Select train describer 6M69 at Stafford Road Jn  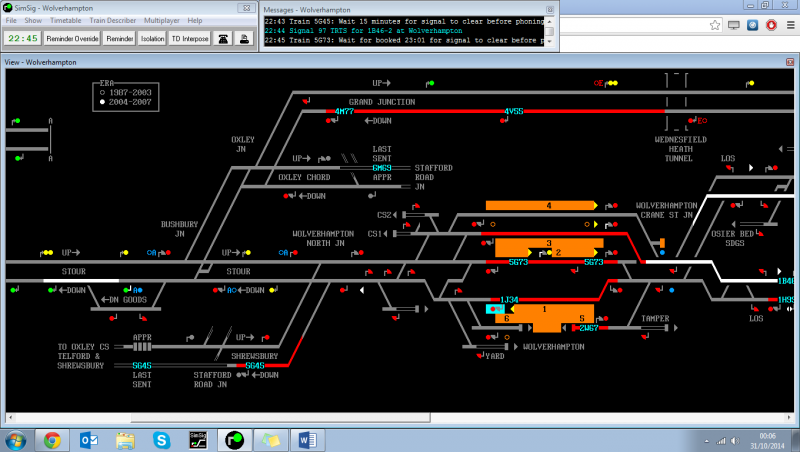click(382, 168)
